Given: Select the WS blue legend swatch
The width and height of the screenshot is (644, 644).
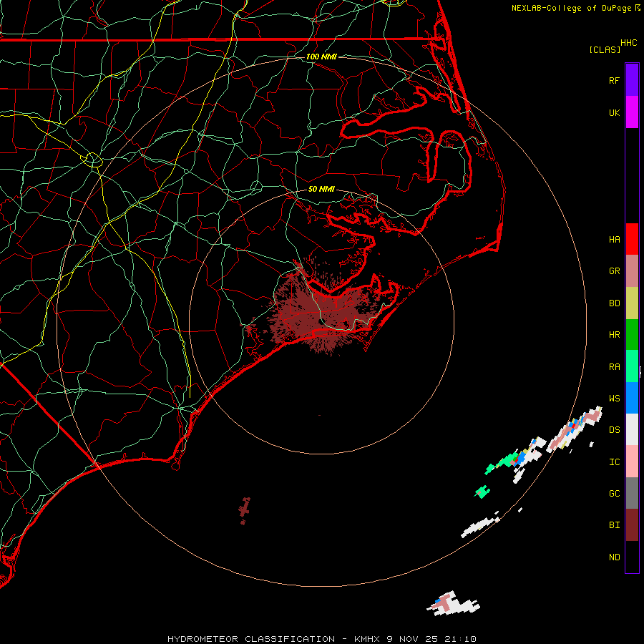Looking at the screenshot, I should [x=632, y=398].
